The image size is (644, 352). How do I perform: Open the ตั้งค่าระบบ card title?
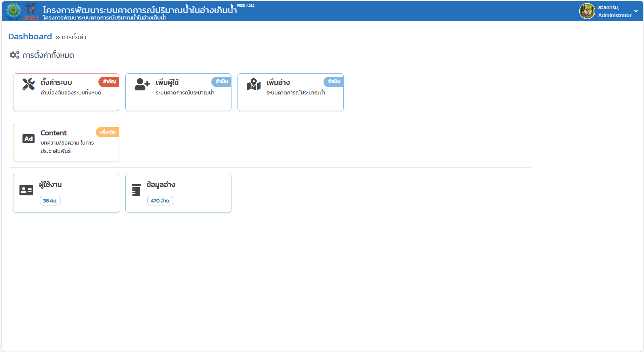tap(56, 82)
